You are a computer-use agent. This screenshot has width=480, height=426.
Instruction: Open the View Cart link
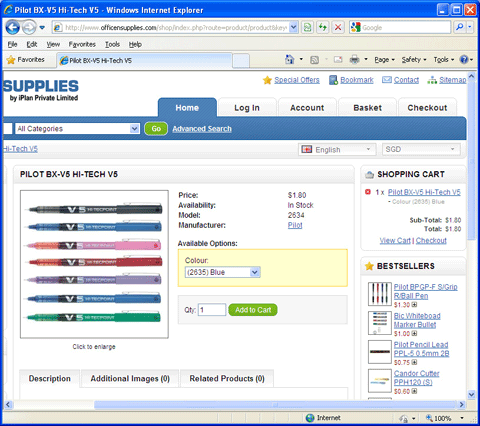395,240
